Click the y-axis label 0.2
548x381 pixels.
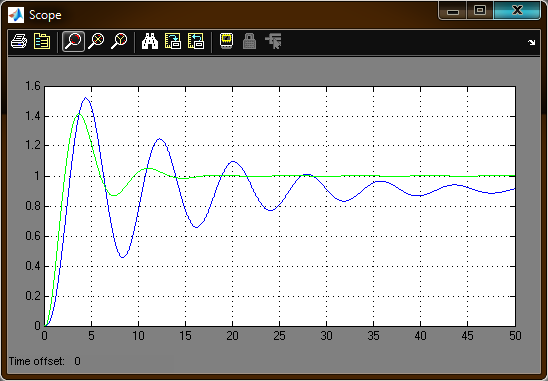33,296
